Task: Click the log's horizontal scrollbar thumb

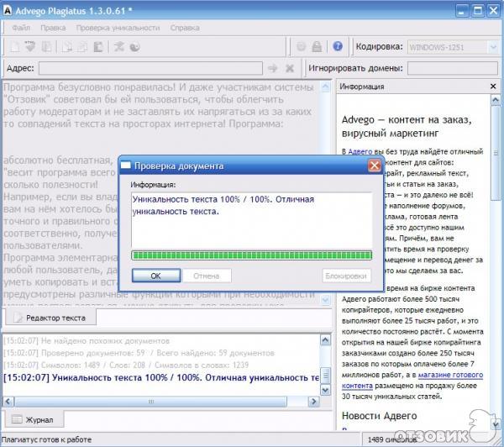Action: pyautogui.click(x=150, y=402)
